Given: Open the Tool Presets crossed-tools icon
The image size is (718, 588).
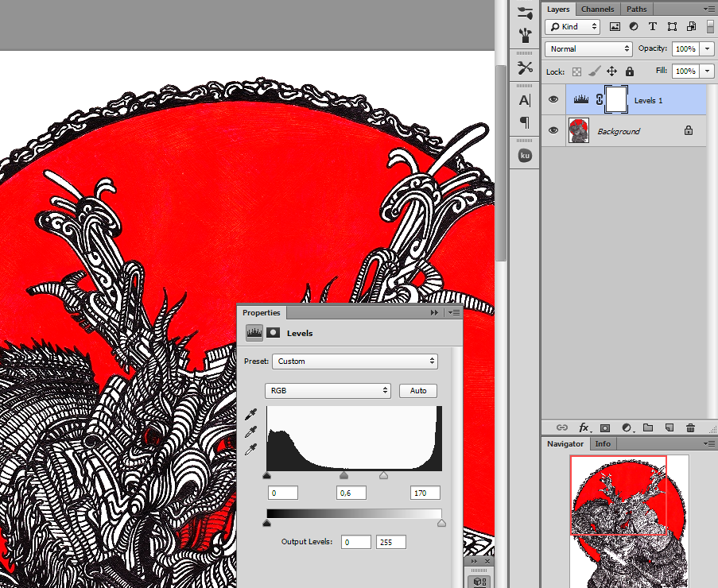Looking at the screenshot, I should (x=525, y=68).
